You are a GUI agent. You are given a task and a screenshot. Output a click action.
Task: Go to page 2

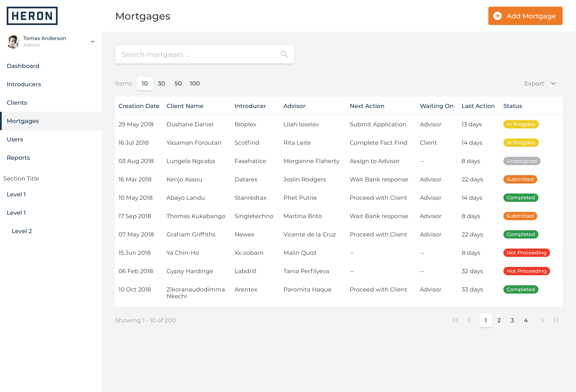click(499, 320)
